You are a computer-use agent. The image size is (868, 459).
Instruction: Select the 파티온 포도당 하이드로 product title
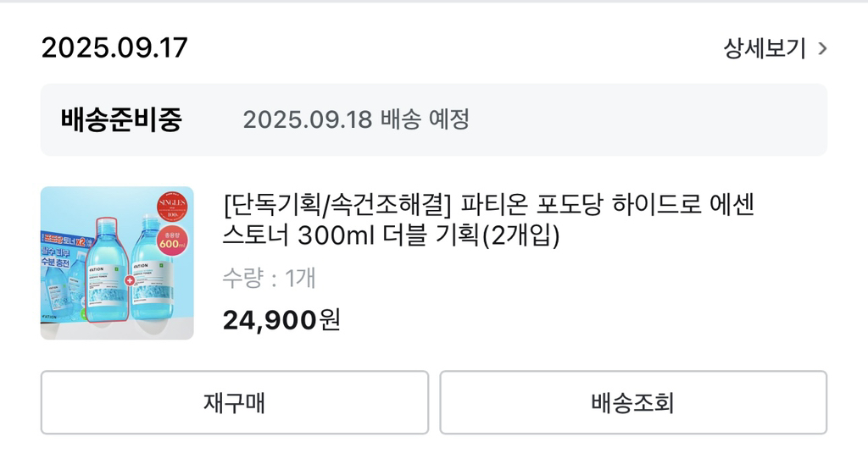pyautogui.click(x=488, y=205)
